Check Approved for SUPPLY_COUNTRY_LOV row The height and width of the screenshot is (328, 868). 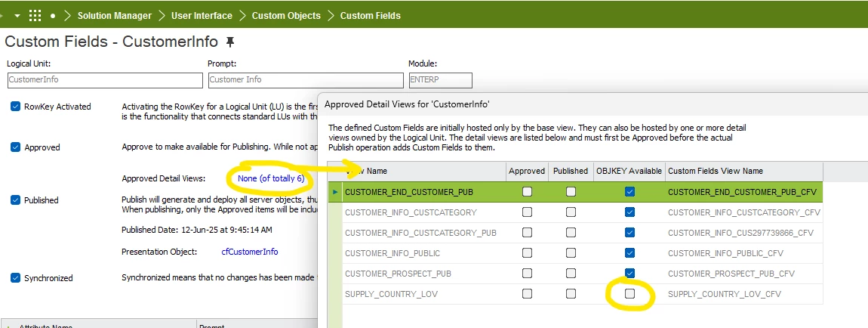(x=527, y=294)
